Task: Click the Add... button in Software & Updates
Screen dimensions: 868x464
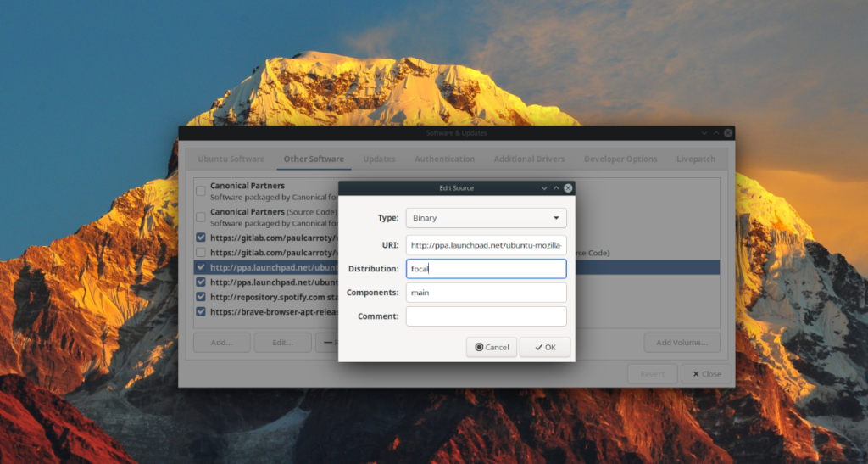Action: (221, 343)
